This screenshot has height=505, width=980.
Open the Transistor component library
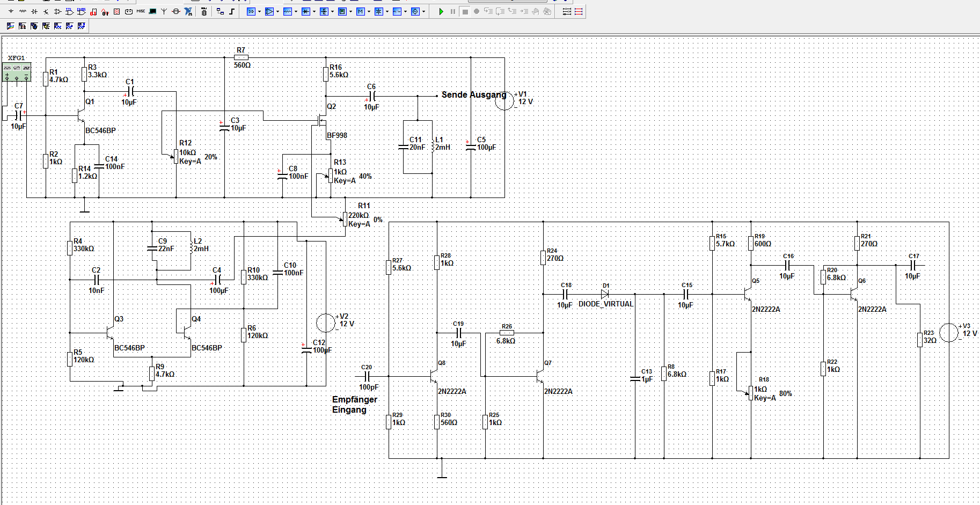[46, 11]
